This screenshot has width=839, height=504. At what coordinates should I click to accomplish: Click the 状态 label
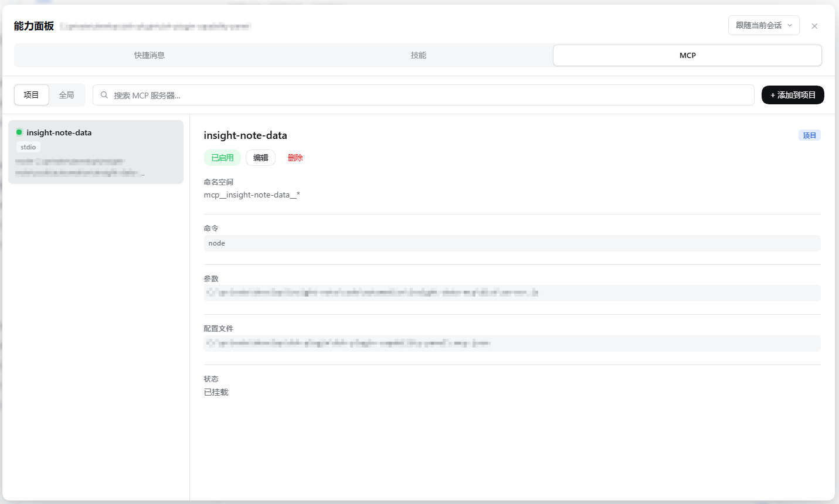[211, 379]
